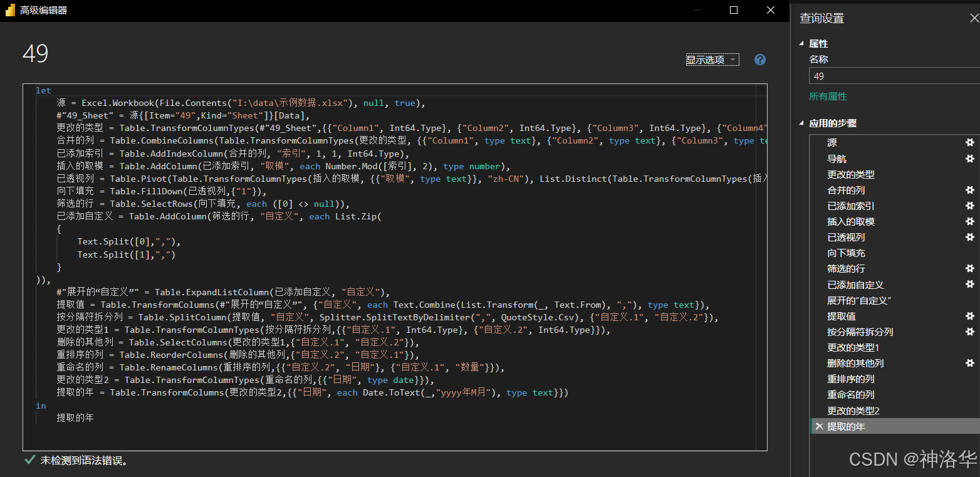
Task: Open settings gear for 源 step
Action: pyautogui.click(x=970, y=143)
